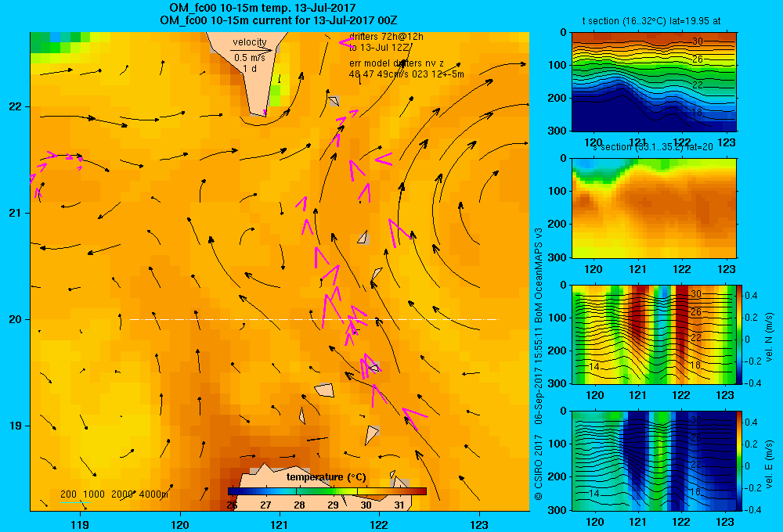The height and width of the screenshot is (532, 783).
Task: Click the 't section (16..32°C) lat=19.95' title
Action: [651, 21]
